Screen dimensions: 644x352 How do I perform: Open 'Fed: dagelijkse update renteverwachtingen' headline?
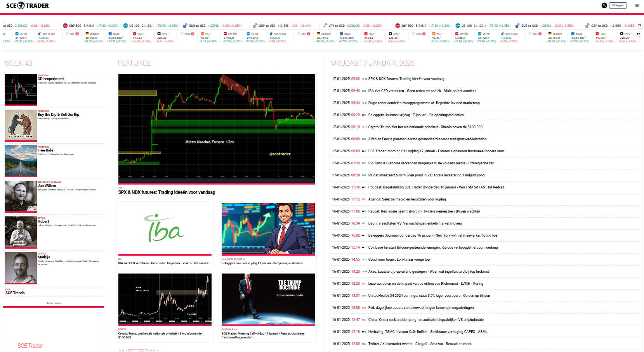pyautogui.click(x=421, y=308)
